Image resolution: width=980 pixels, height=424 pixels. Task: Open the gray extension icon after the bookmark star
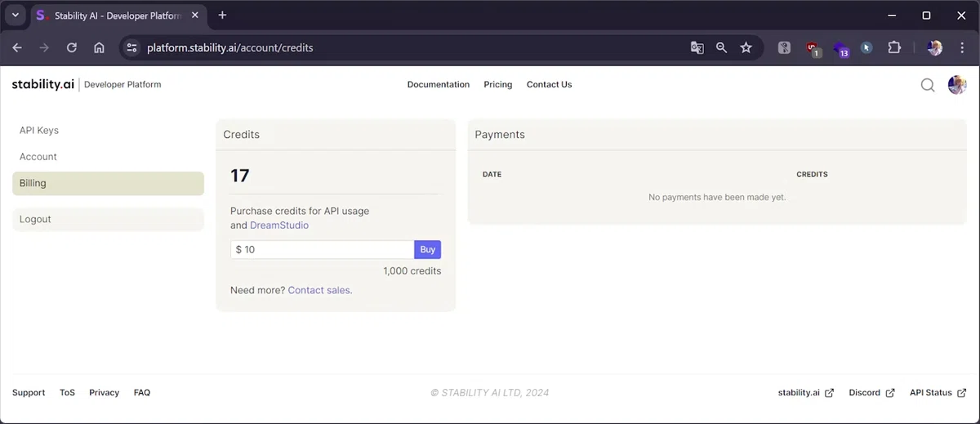point(784,47)
